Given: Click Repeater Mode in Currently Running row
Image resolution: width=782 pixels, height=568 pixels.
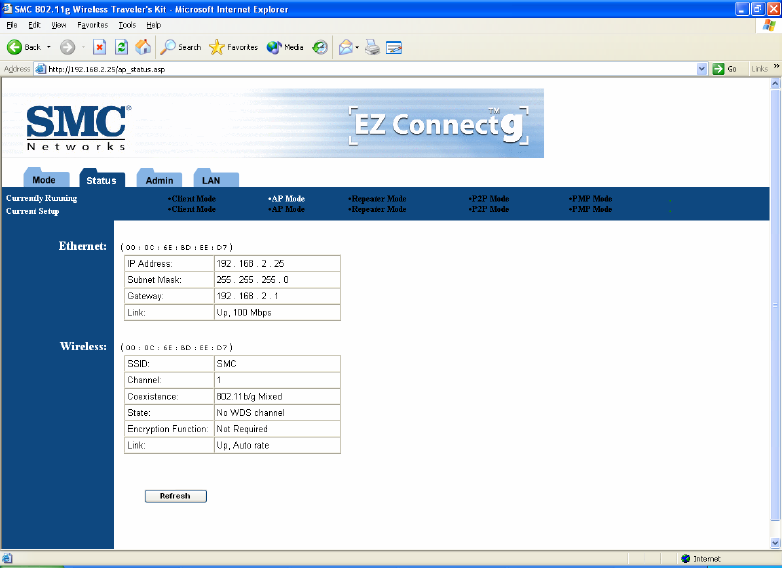Looking at the screenshot, I should (x=378, y=198).
